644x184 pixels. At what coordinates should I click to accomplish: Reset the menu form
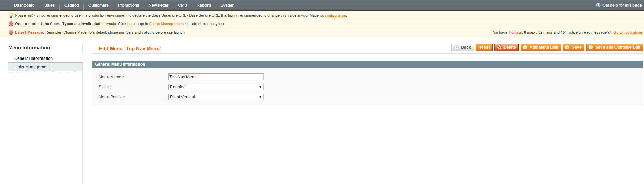[484, 47]
